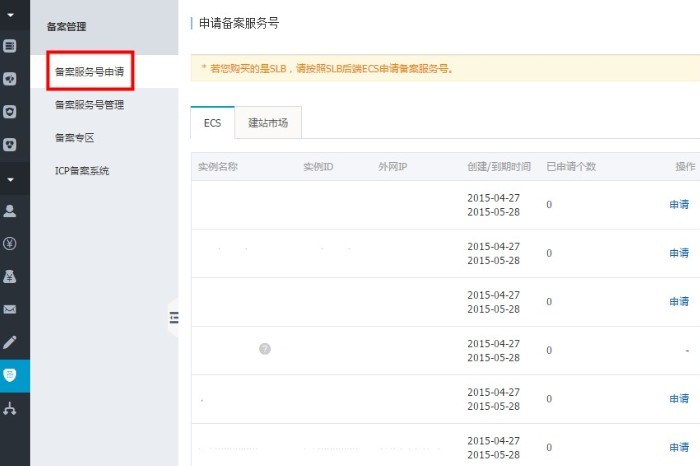Image resolution: width=700 pixels, height=466 pixels.
Task: Click the gray question mark help icon
Action: point(265,348)
